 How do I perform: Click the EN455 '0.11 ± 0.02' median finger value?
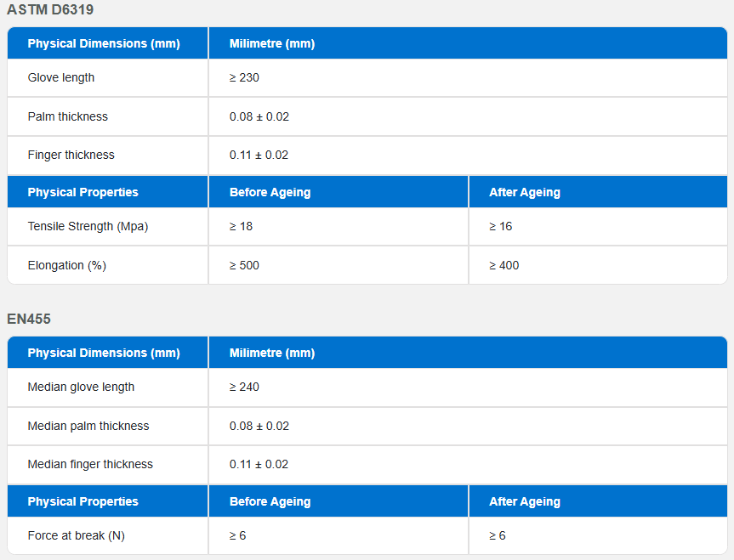(259, 464)
